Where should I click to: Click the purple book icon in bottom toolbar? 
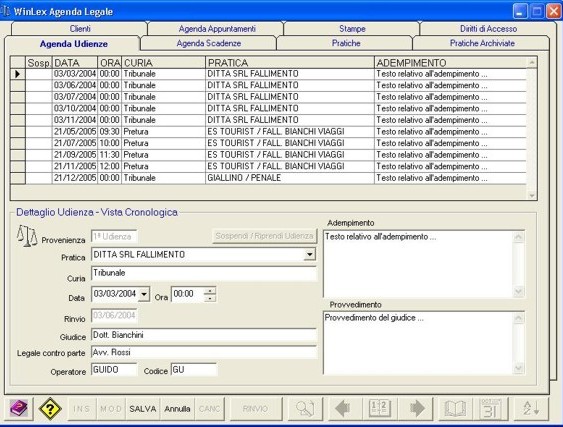pos(19,409)
